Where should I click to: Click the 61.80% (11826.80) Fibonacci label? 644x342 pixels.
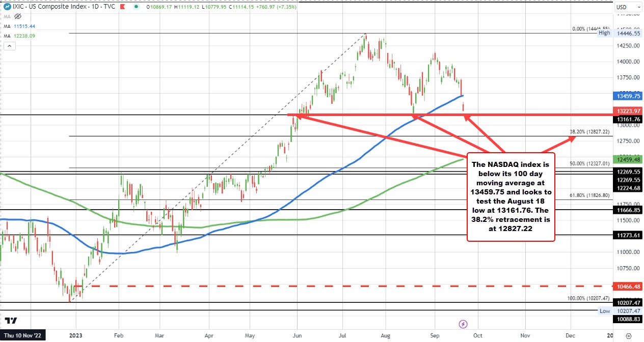tap(589, 195)
